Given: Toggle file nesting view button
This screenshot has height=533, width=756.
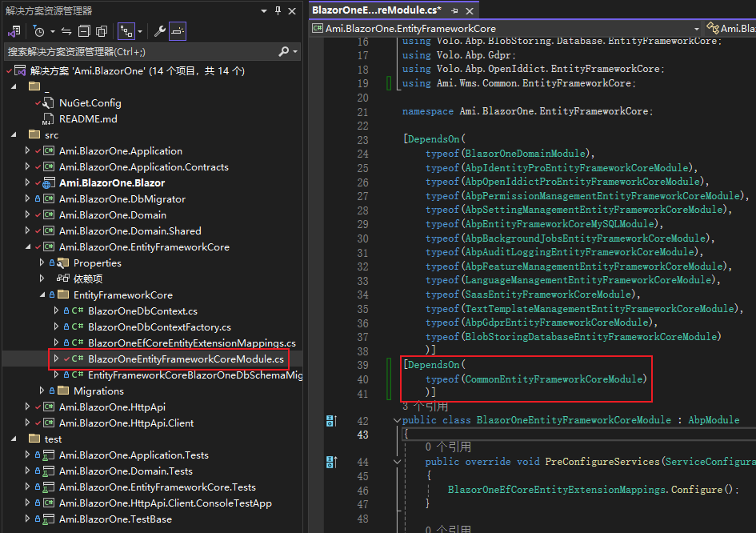Looking at the screenshot, I should (126, 31).
